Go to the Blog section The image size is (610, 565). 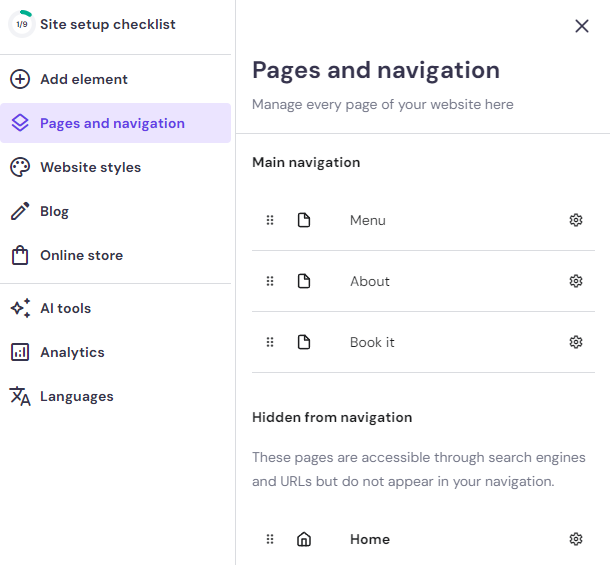click(x=54, y=211)
